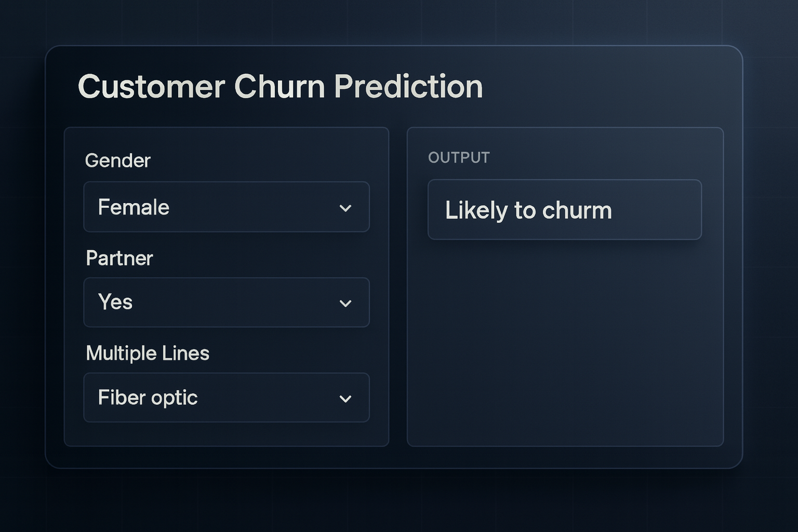
Task: Click the Gender field label
Action: click(x=118, y=161)
